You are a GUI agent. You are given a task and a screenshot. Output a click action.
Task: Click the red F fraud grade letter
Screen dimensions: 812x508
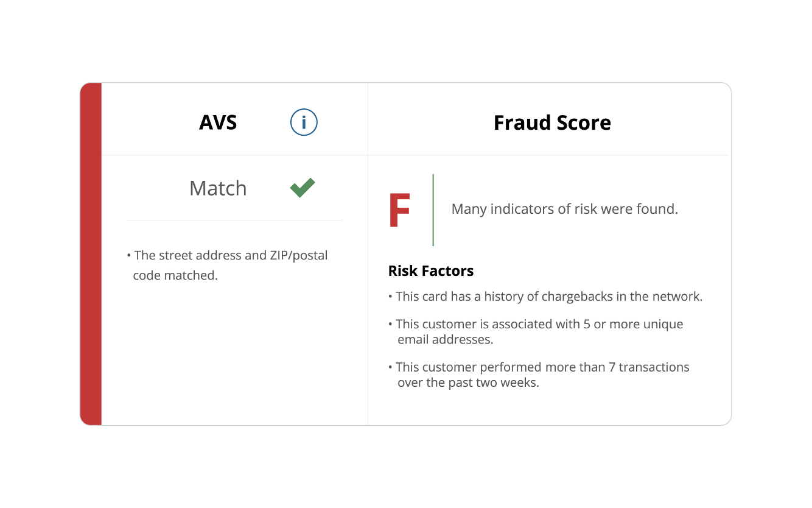point(399,210)
